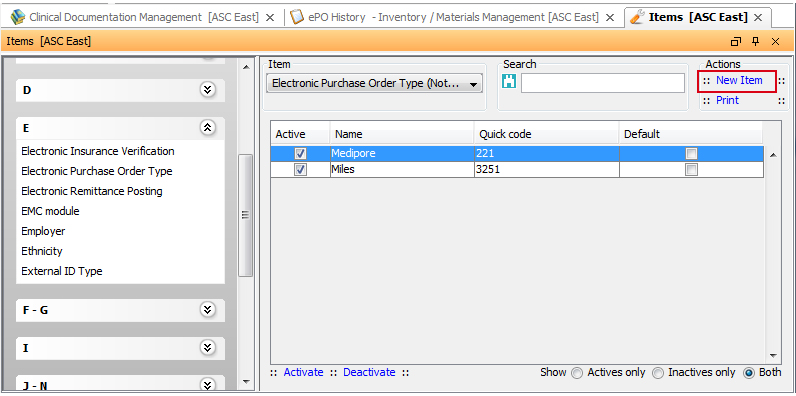Screen dimensions: 796x396
Task: Select the Both radio button
Action: point(749,373)
